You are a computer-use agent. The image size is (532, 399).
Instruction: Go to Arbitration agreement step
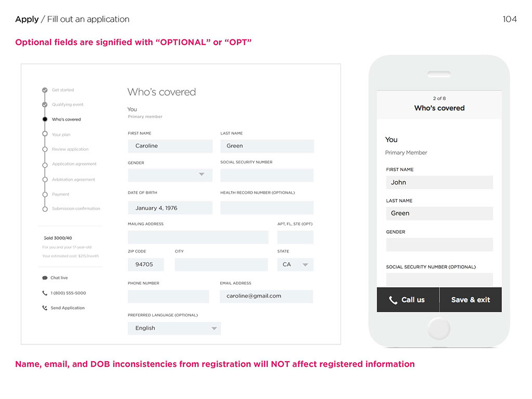coord(74,179)
